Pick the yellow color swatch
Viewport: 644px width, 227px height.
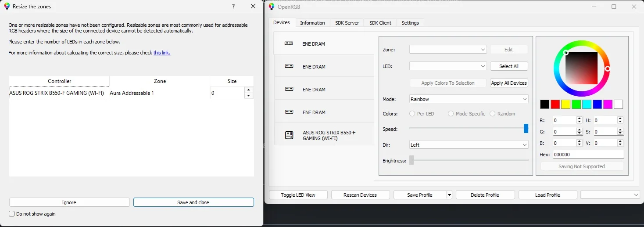pyautogui.click(x=565, y=104)
